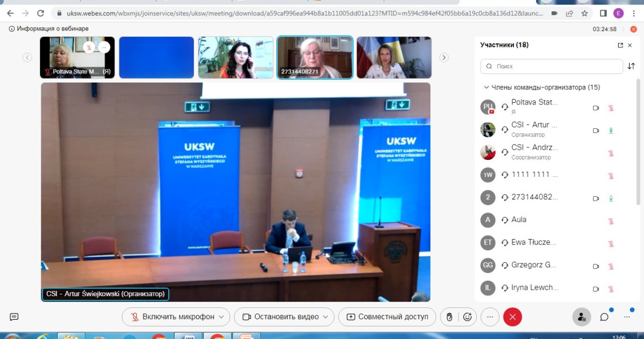644x339 pixels.
Task: Show previous video thumbnails with left arrow
Action: pos(27,58)
